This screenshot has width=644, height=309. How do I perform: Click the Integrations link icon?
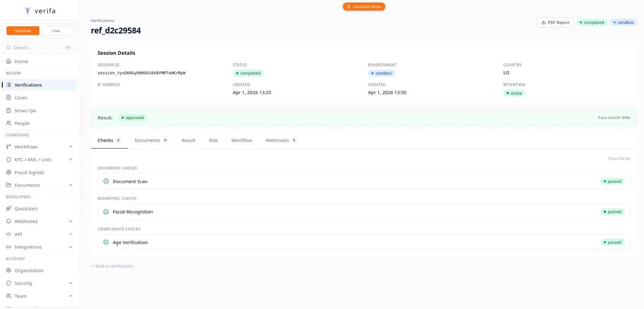click(x=8, y=247)
